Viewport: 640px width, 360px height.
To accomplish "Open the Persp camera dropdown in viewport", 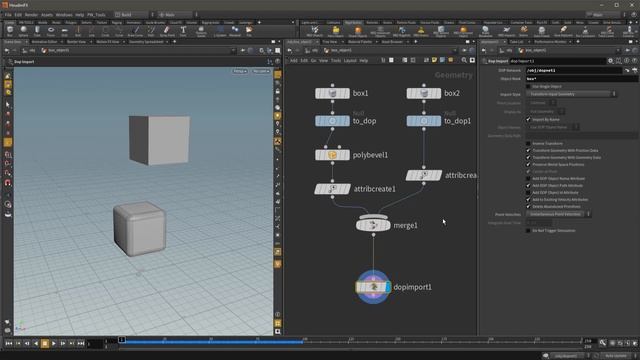I will [x=240, y=71].
